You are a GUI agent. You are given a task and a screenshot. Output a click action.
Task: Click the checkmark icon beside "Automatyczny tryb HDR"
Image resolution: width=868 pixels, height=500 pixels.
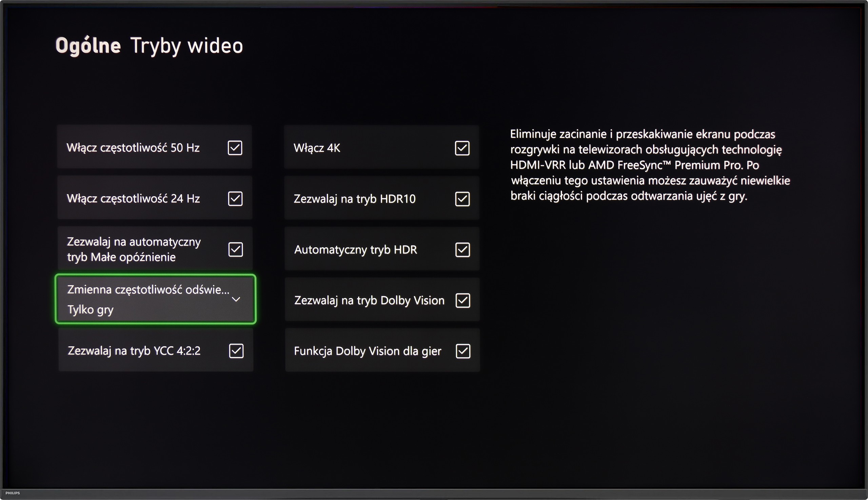click(x=463, y=250)
